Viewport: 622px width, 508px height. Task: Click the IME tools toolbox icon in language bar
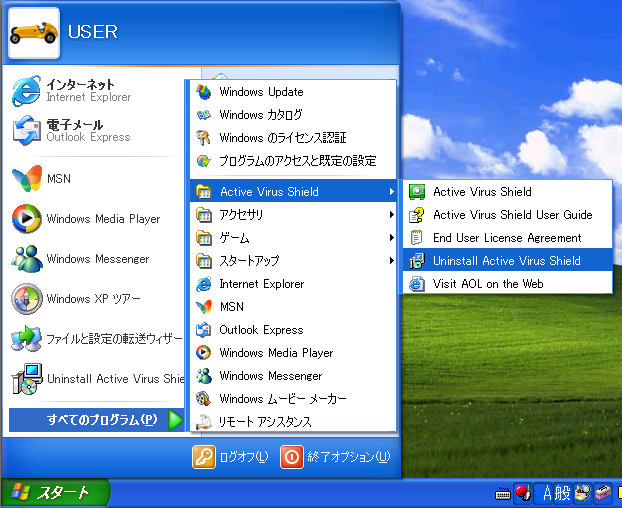point(603,493)
